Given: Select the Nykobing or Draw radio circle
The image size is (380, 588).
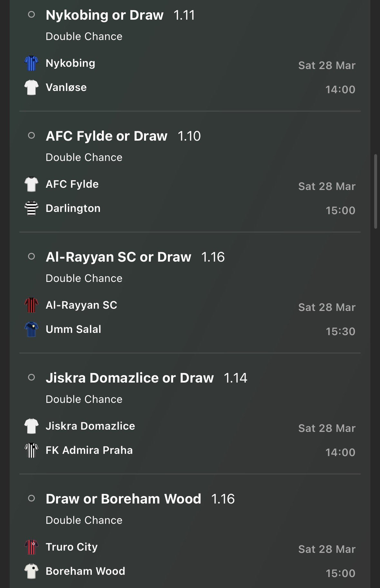Looking at the screenshot, I should [x=32, y=15].
